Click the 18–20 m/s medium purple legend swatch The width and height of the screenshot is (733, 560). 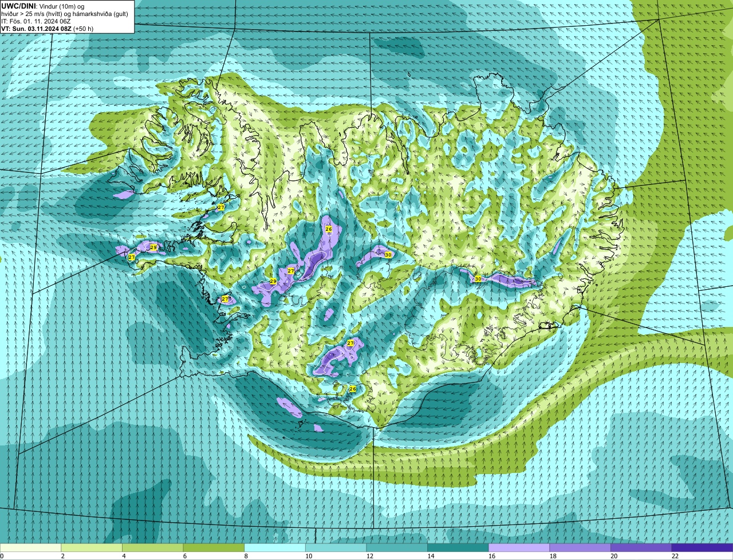pyautogui.click(x=580, y=547)
